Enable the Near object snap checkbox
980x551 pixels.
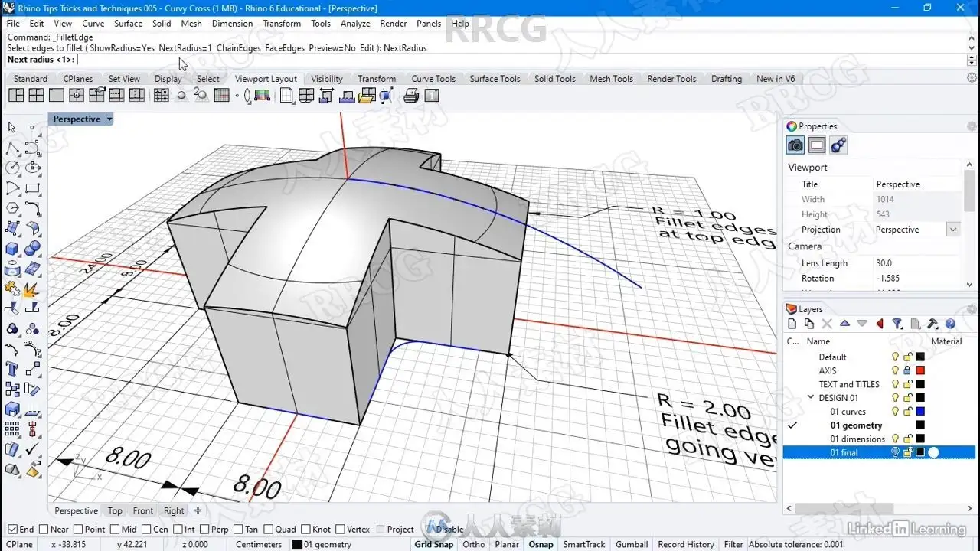point(44,529)
